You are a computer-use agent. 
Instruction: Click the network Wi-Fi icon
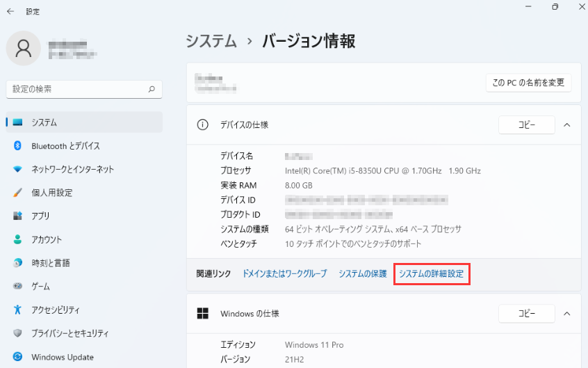point(17,169)
